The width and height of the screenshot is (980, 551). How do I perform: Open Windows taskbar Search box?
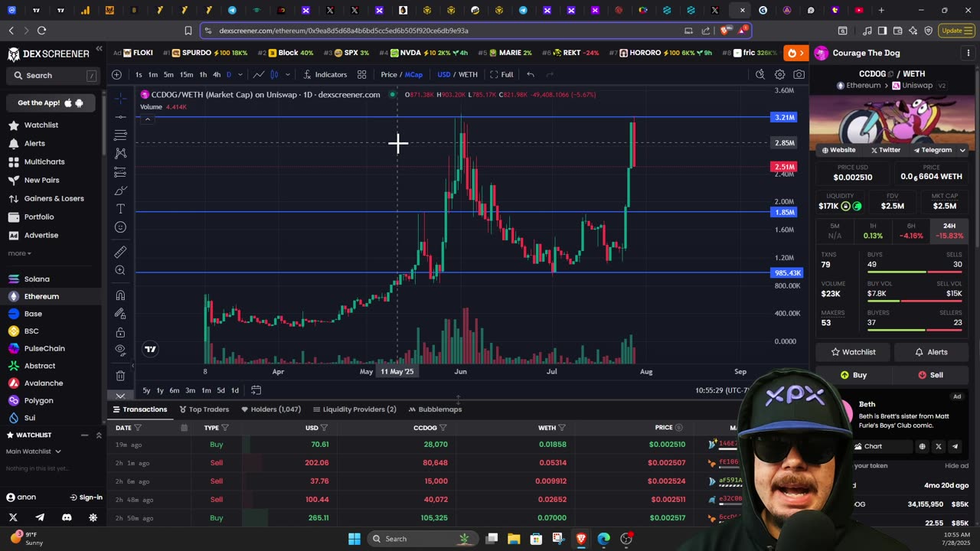(x=421, y=539)
